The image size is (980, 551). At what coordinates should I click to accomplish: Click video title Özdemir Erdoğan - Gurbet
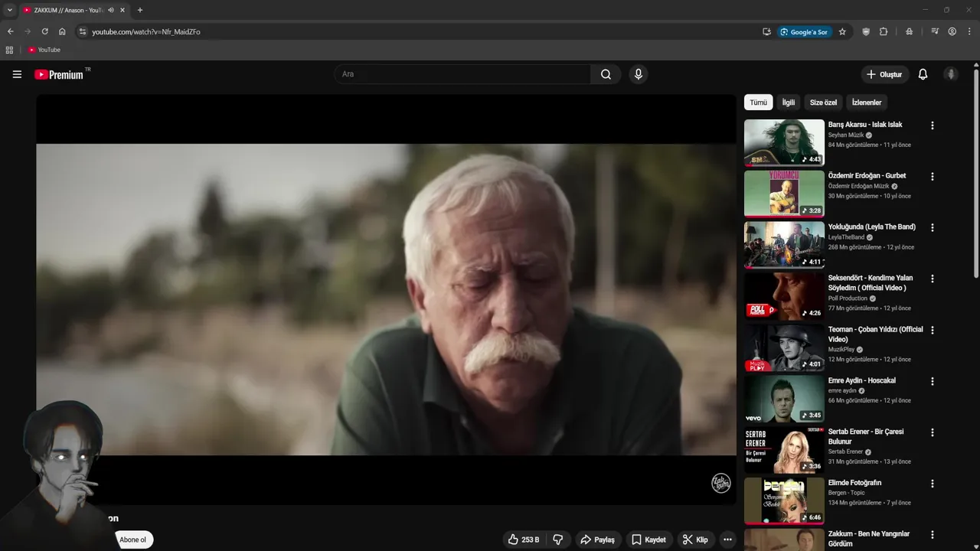[x=867, y=176]
